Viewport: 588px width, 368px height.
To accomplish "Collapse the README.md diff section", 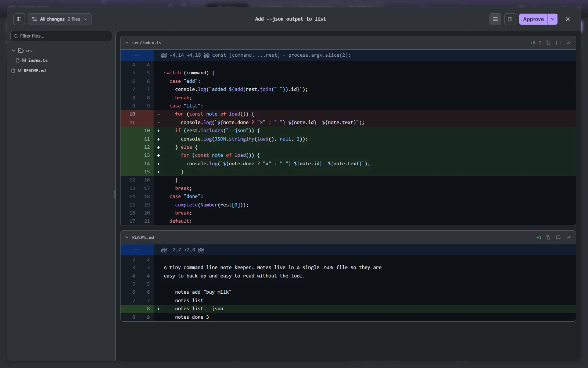I will click(127, 237).
